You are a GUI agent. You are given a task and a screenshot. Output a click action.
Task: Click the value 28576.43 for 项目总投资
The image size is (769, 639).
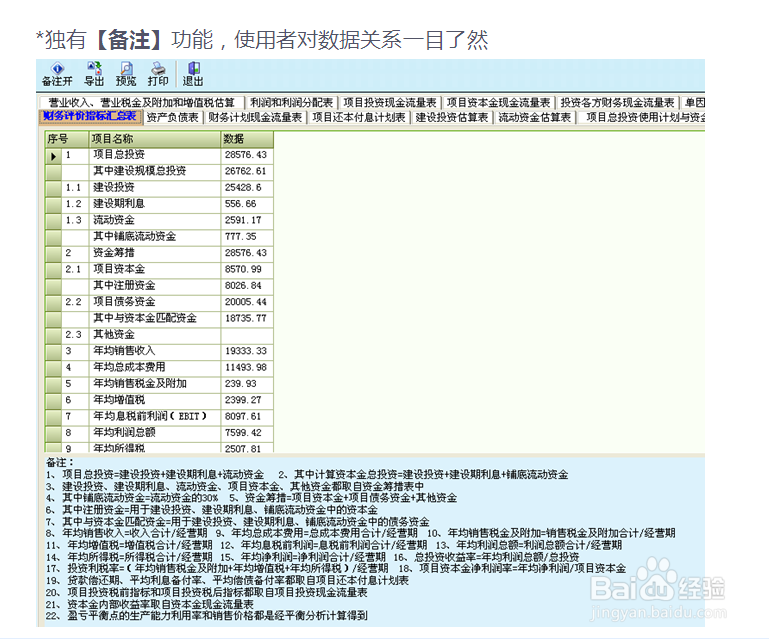[x=247, y=154]
